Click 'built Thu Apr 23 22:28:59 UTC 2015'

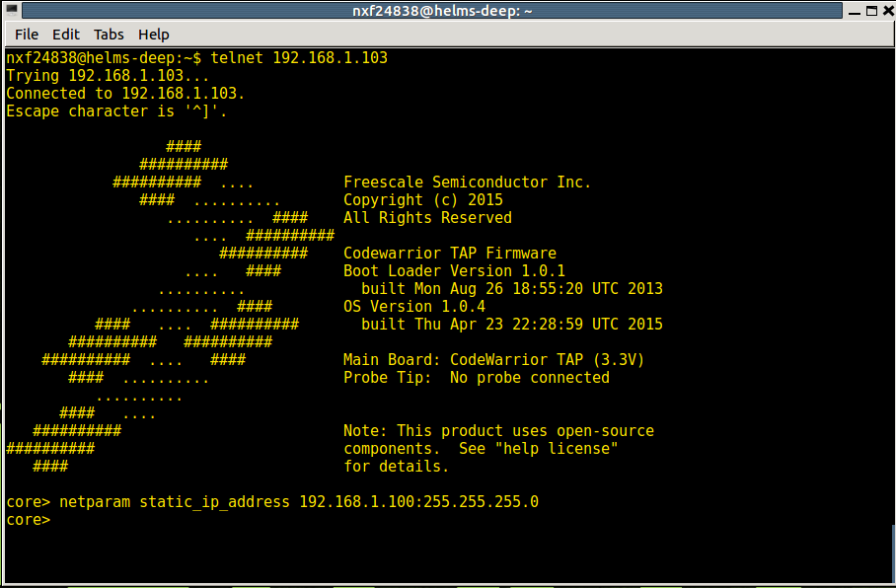click(512, 324)
